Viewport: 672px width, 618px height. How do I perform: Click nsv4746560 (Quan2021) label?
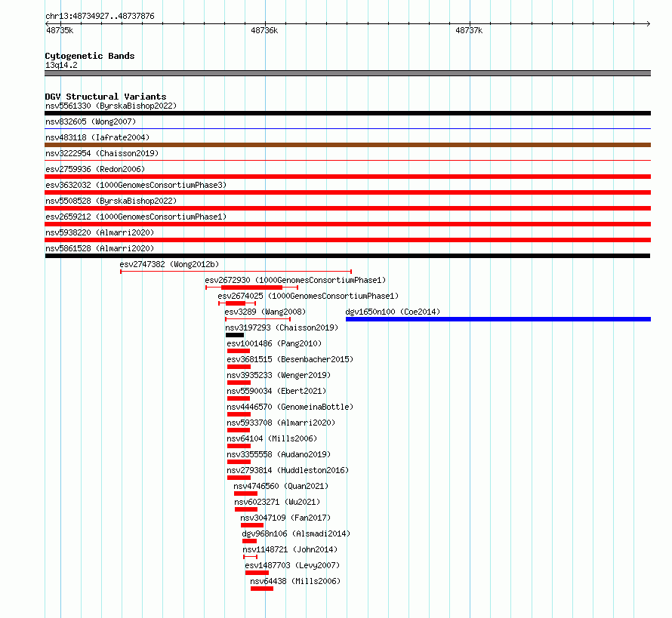tap(281, 486)
